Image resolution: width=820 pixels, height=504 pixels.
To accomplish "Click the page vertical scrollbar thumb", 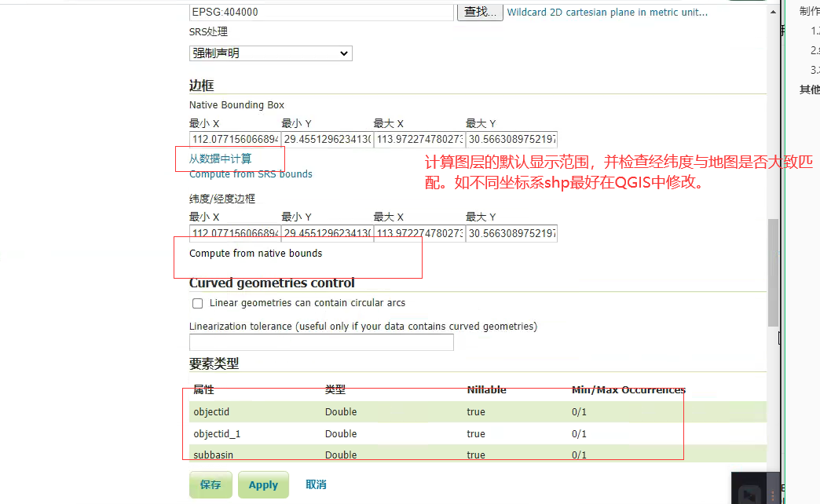I will point(773,271).
